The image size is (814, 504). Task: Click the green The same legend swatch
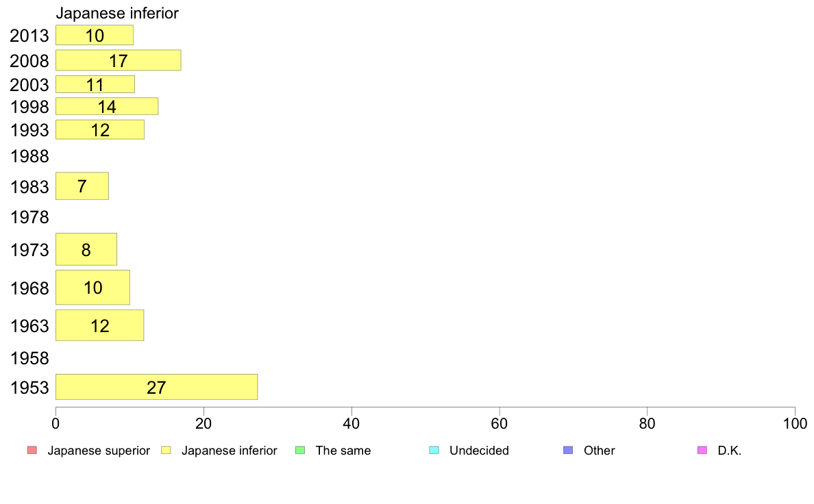(300, 450)
